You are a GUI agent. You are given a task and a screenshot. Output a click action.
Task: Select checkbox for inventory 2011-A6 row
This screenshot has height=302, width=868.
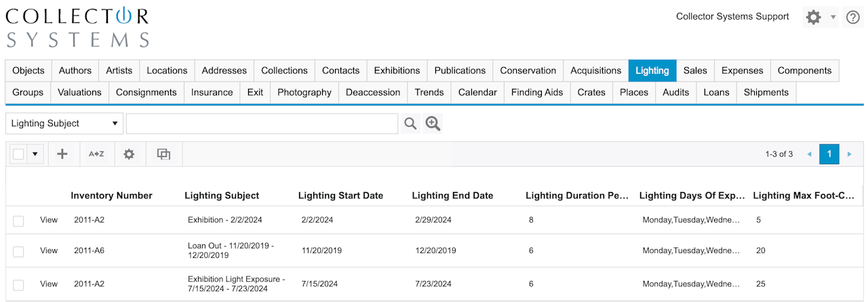point(18,251)
